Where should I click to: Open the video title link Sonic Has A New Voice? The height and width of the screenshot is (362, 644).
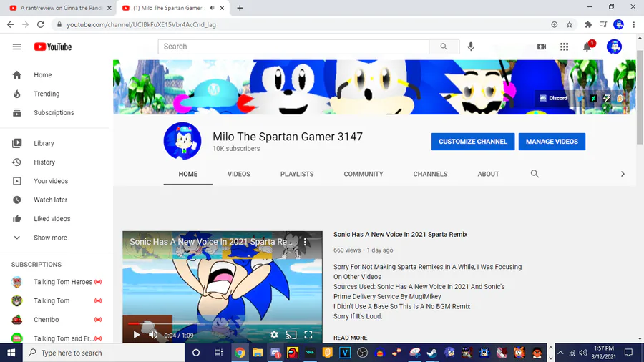pyautogui.click(x=401, y=235)
